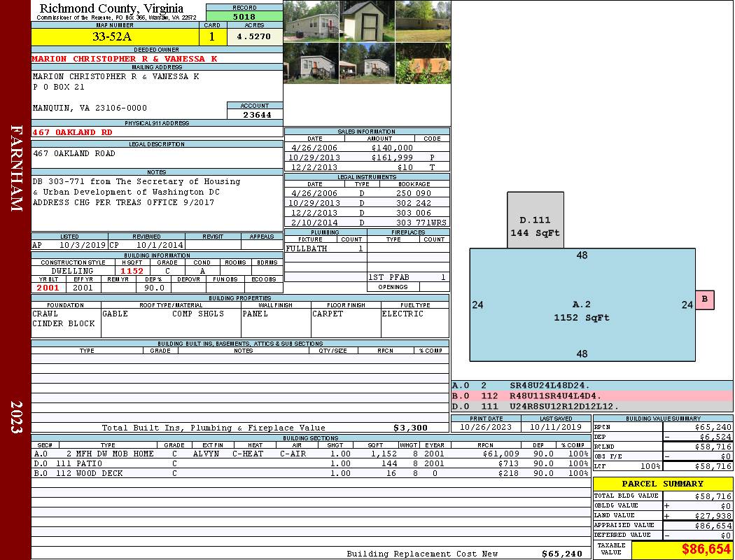
Task: Select the 10/29/2013 $161,999 sales row
Action: pos(367,158)
